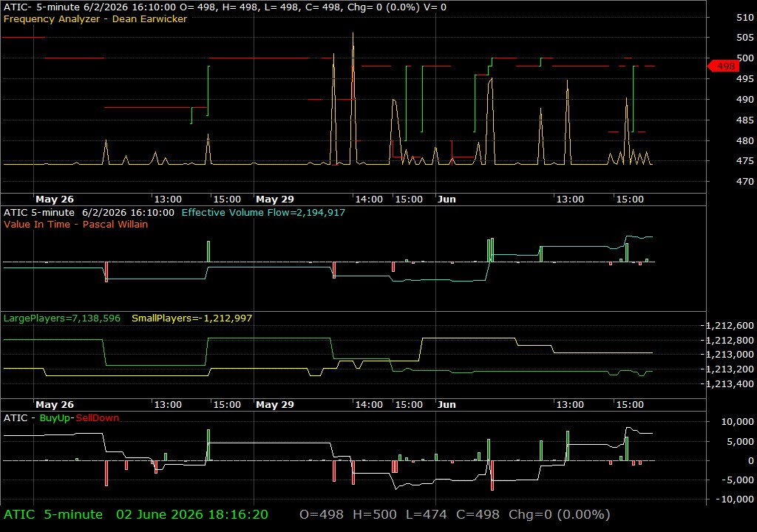Click the 'ATIC 5-minute' status bar text
Image resolution: width=757 pixels, height=532 pixels.
tap(53, 514)
